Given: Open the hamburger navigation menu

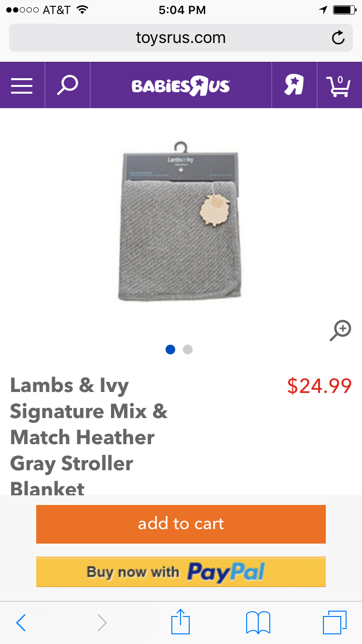Looking at the screenshot, I should 22,85.
